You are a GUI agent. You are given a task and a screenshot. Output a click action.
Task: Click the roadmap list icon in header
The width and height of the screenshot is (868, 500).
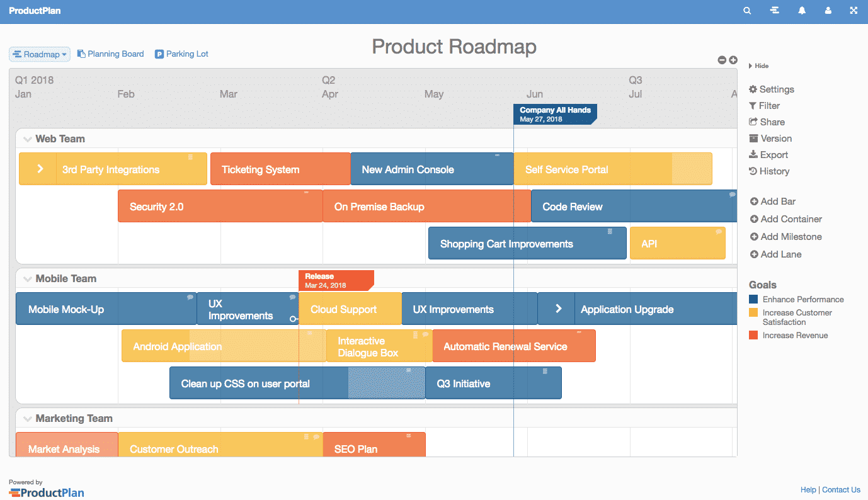point(774,10)
